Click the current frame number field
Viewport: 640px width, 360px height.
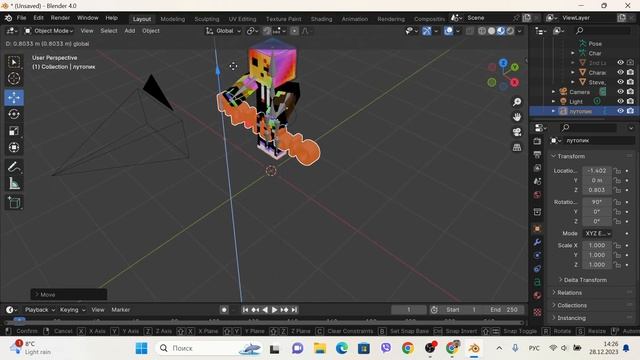[x=408, y=310]
